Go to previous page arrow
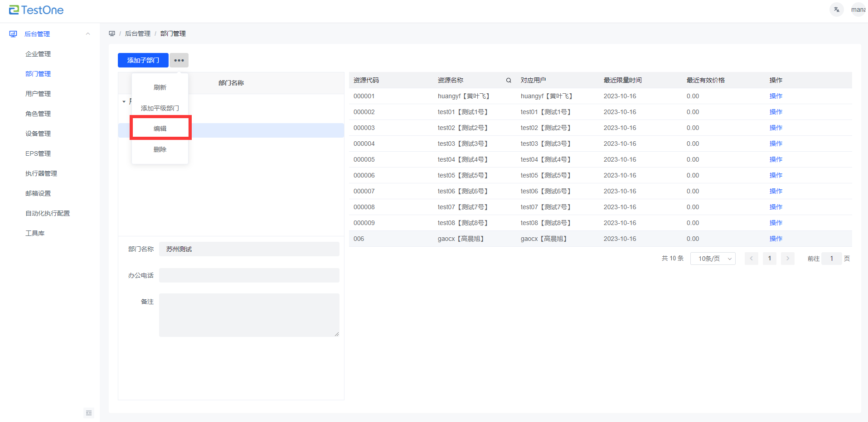 tap(751, 259)
